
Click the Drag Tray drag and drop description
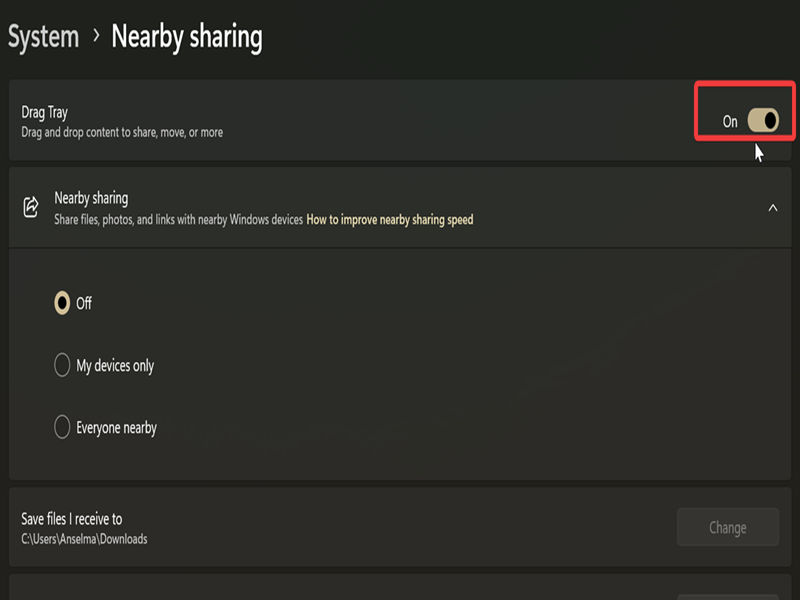[122, 132]
